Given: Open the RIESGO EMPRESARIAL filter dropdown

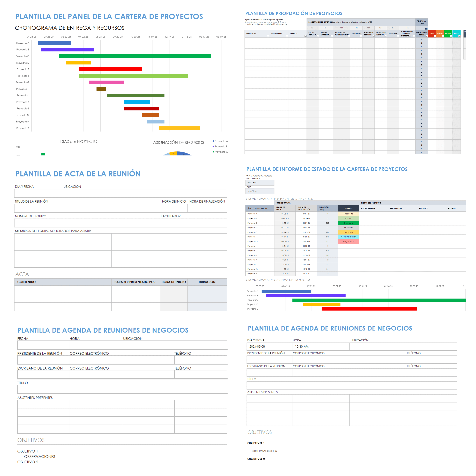Looking at the screenshot, I should click(x=332, y=36).
